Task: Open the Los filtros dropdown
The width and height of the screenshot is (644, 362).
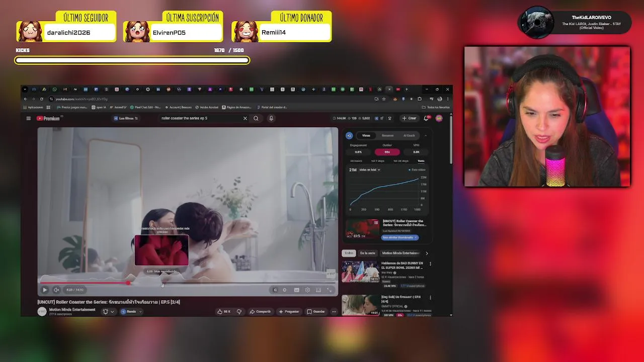Action: [x=126, y=118]
